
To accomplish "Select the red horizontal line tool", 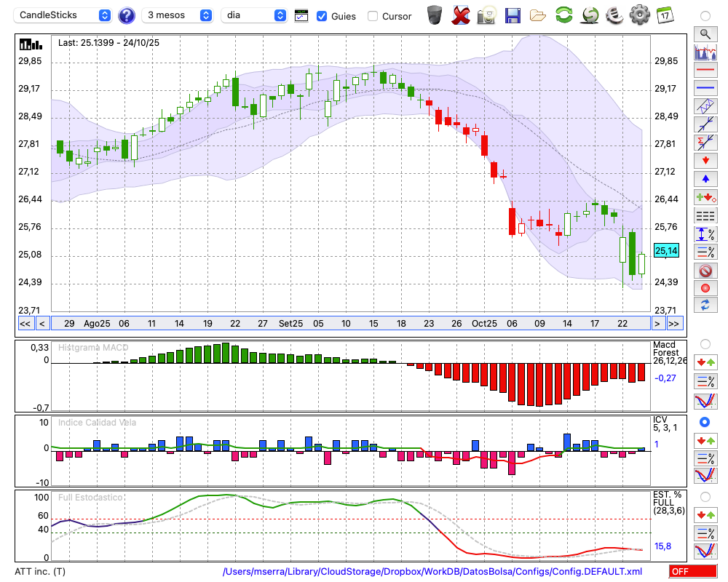I will [705, 70].
